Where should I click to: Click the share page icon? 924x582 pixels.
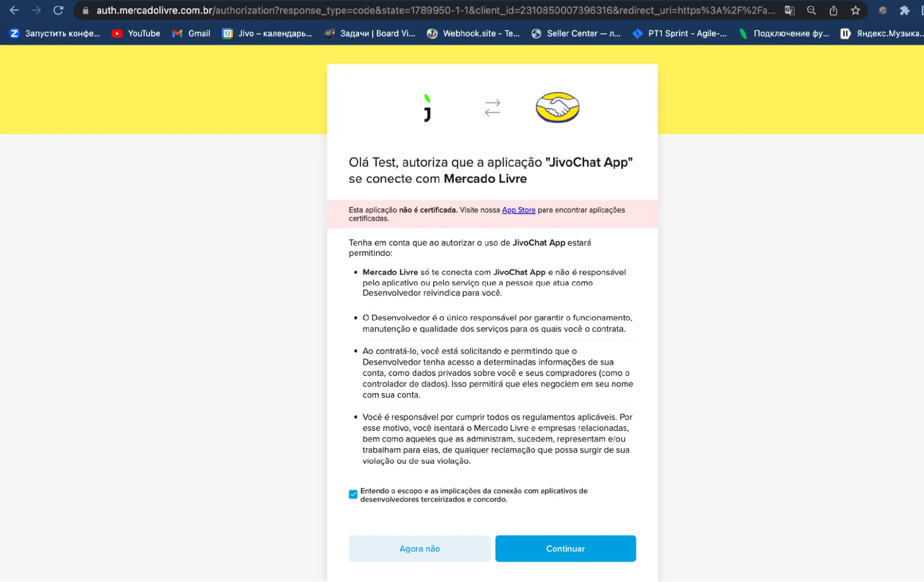pyautogui.click(x=834, y=10)
